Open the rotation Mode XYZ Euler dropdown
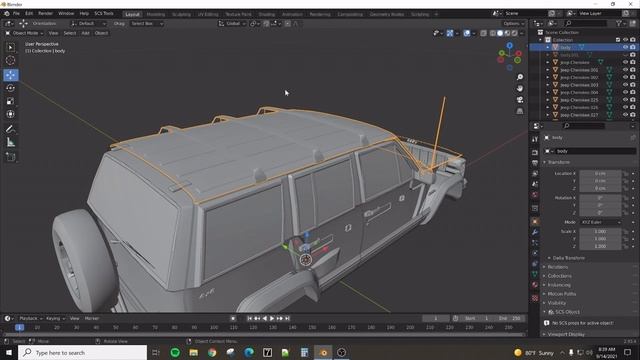The width and height of the screenshot is (640, 360). pyautogui.click(x=600, y=222)
